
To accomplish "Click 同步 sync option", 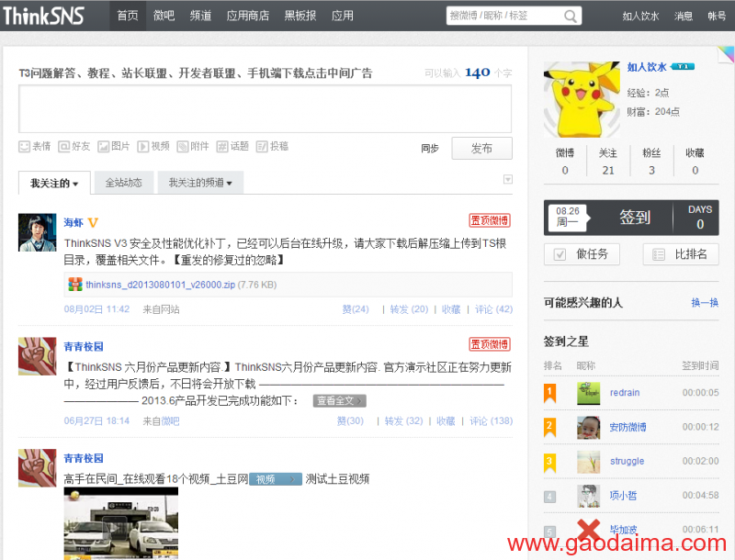I will (x=429, y=149).
